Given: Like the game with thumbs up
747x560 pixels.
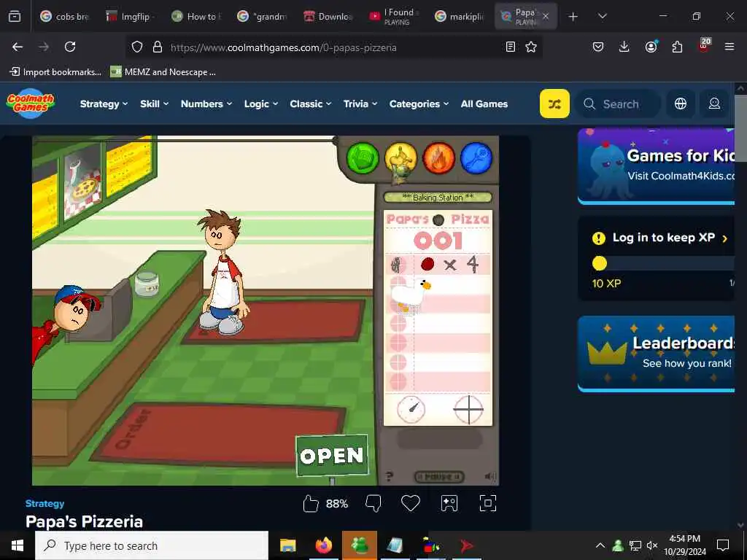Looking at the screenshot, I should 311,503.
